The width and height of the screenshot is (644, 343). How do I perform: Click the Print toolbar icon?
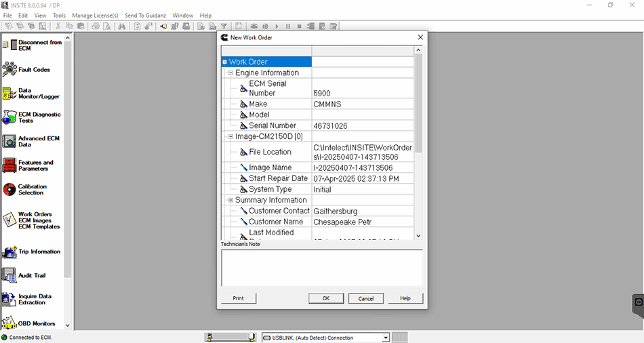pyautogui.click(x=96, y=26)
